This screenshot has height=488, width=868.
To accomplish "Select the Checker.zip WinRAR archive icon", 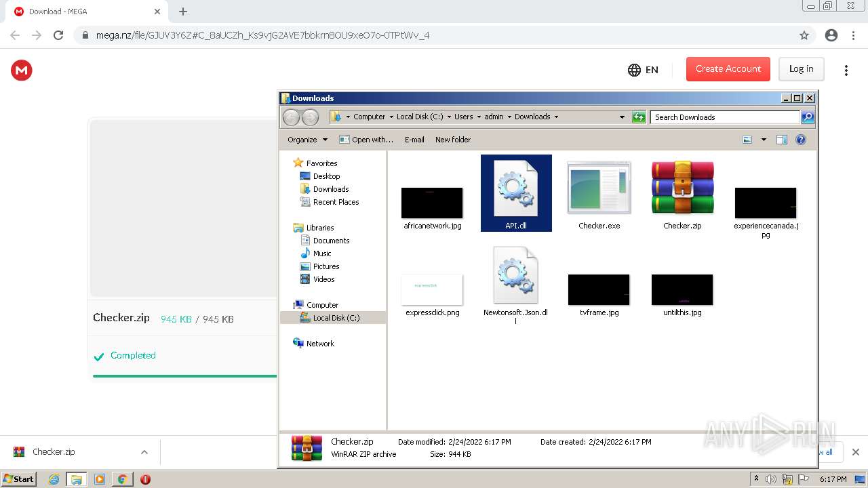I will pyautogui.click(x=682, y=188).
